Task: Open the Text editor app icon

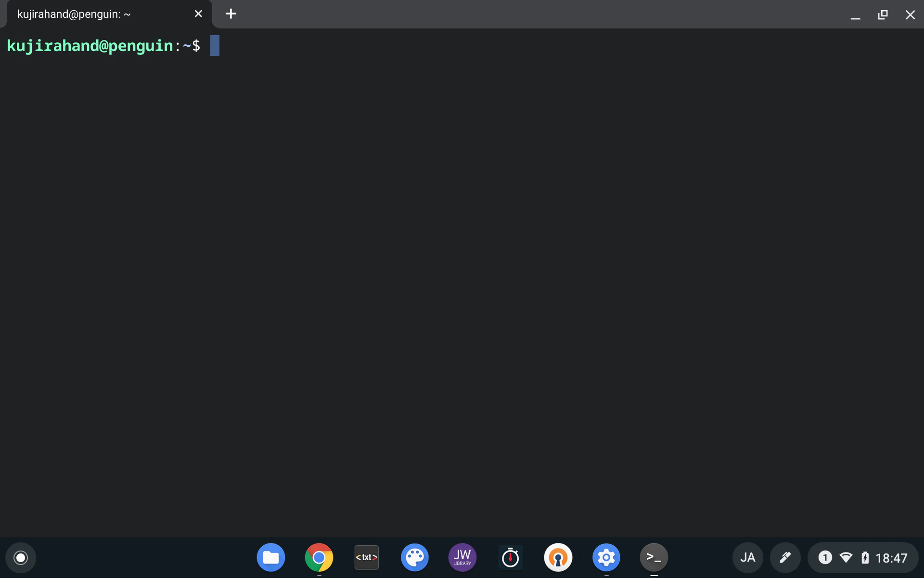Action: pos(367,558)
